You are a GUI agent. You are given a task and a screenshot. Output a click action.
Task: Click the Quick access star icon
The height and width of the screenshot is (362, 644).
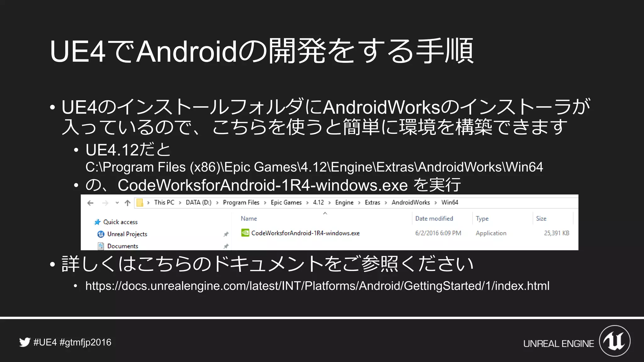click(x=97, y=222)
